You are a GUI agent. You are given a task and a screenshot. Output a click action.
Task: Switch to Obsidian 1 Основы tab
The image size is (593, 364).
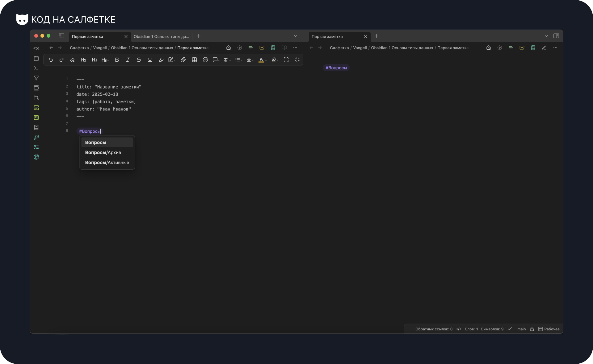pos(161,36)
